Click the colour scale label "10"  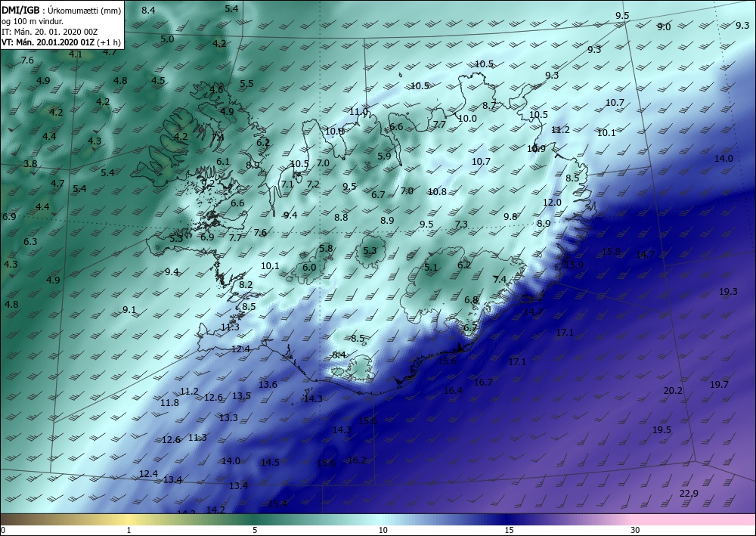click(x=383, y=530)
